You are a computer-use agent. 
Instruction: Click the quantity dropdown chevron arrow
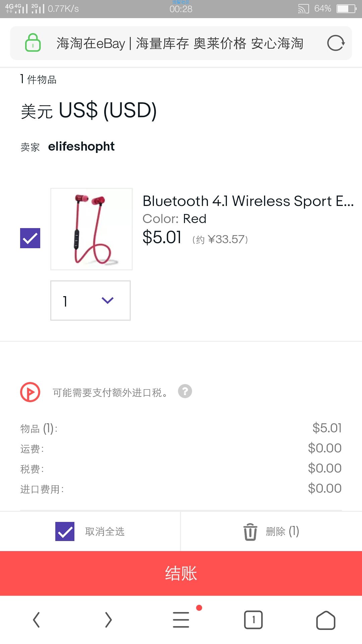point(108,300)
